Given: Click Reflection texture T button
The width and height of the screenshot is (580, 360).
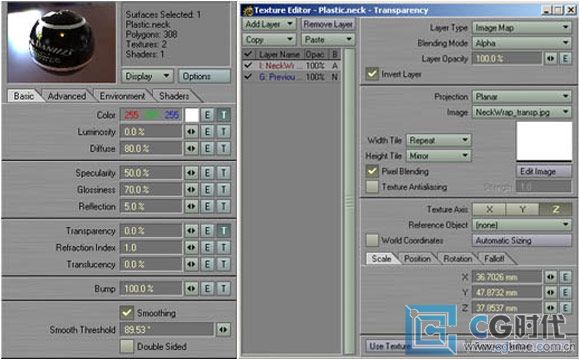Looking at the screenshot, I should tap(223, 206).
